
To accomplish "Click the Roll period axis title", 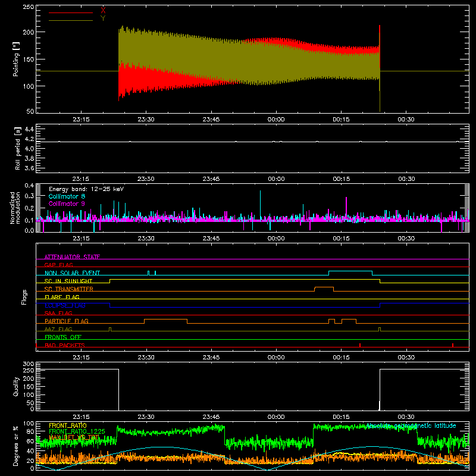I will (x=18, y=148).
